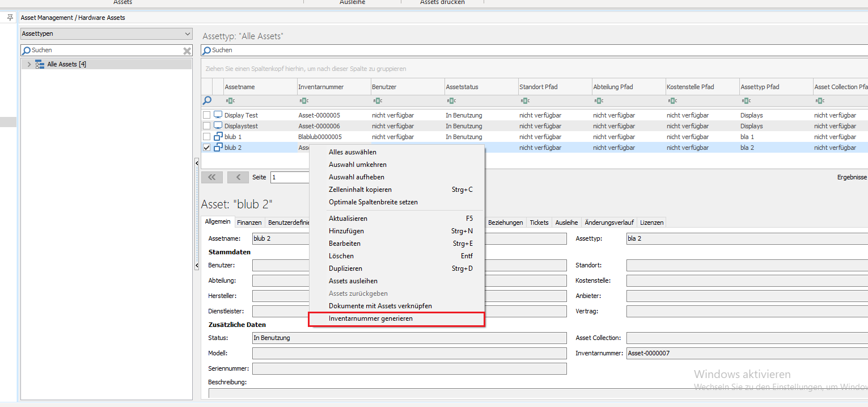868x407 pixels.
Task: Click the vertical collapse arrow between panels
Action: coord(196,163)
